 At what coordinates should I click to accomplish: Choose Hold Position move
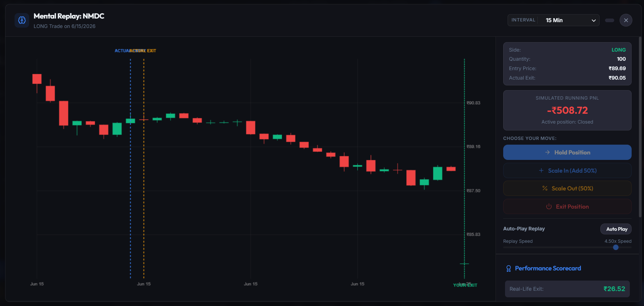tap(567, 152)
